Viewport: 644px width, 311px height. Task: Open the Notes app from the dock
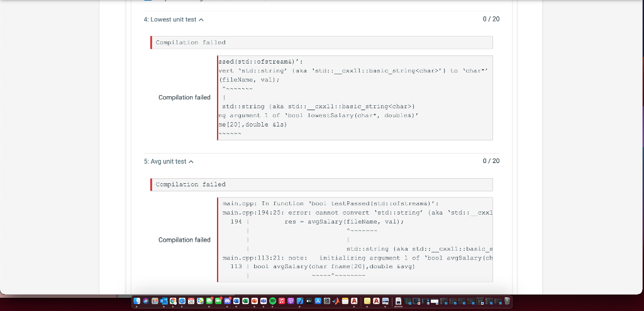coord(345,301)
